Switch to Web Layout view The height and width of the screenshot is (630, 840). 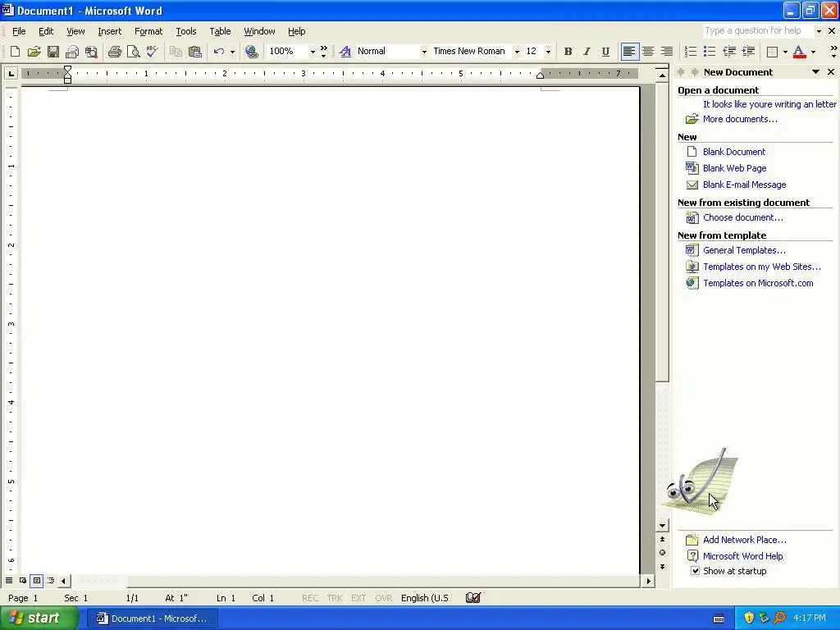coord(23,580)
